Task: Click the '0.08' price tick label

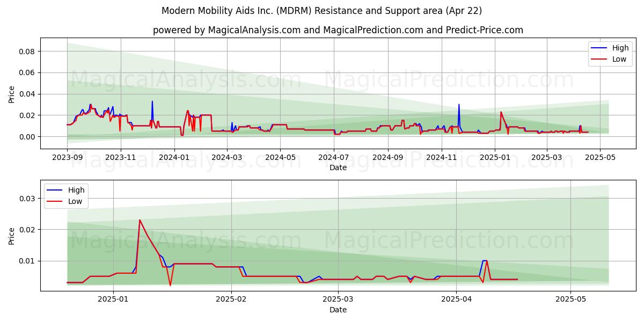Action: point(27,52)
